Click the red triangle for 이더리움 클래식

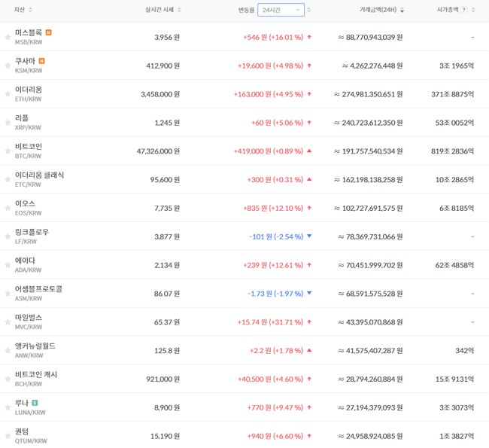click(x=309, y=179)
